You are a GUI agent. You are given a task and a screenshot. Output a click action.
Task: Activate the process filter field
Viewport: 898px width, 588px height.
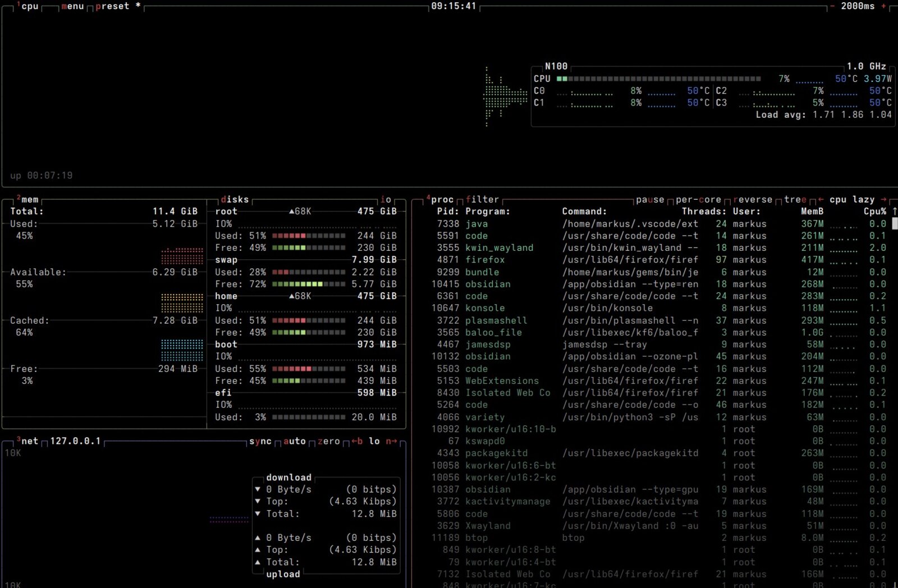point(482,199)
